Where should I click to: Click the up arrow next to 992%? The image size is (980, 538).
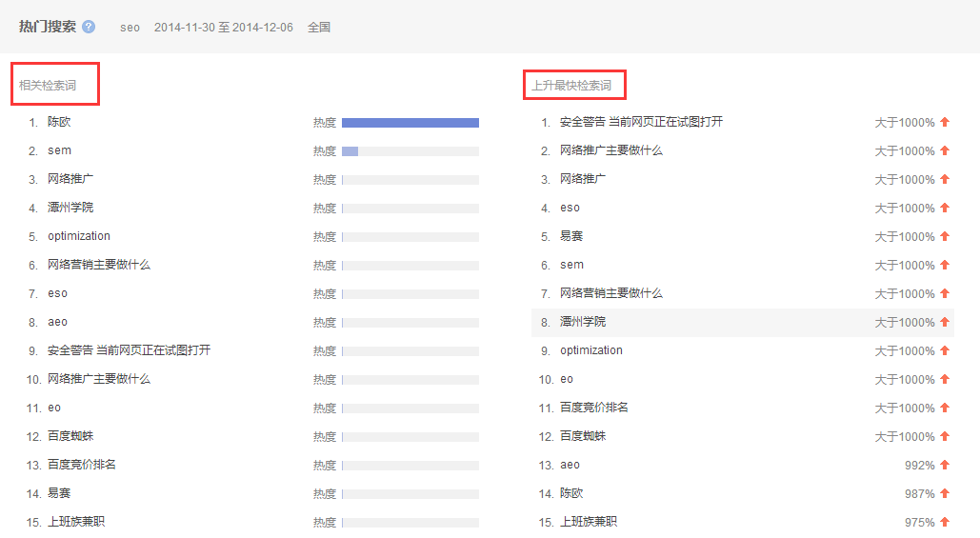pos(945,465)
